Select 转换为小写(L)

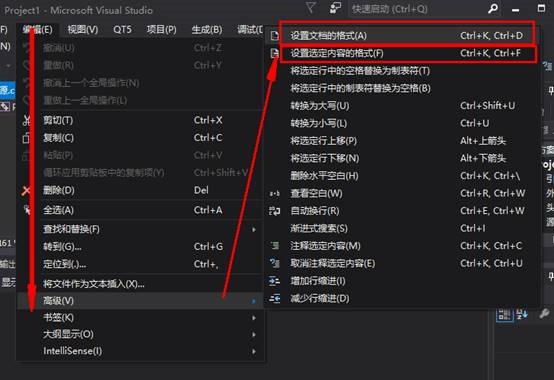click(x=403, y=123)
